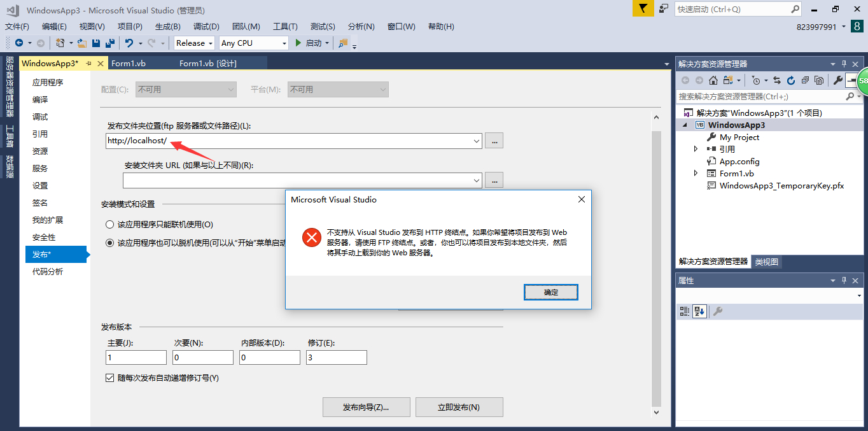Screen dimensions: 868x431
Task: Expand the Form1.vb node
Action: pos(696,173)
